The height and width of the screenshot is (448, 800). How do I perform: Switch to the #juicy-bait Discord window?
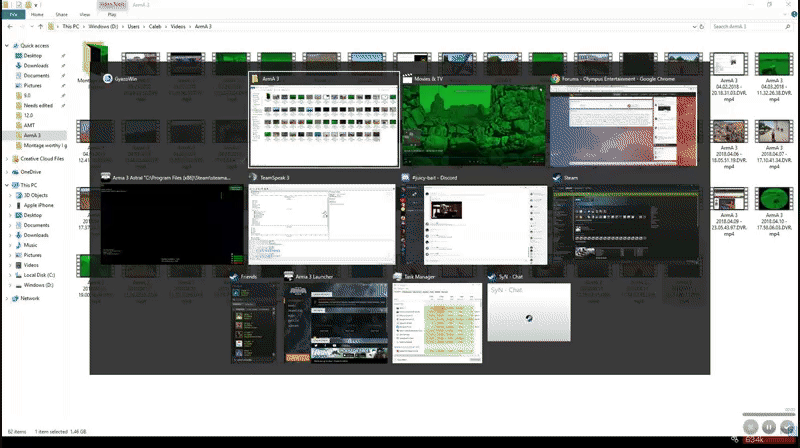473,225
